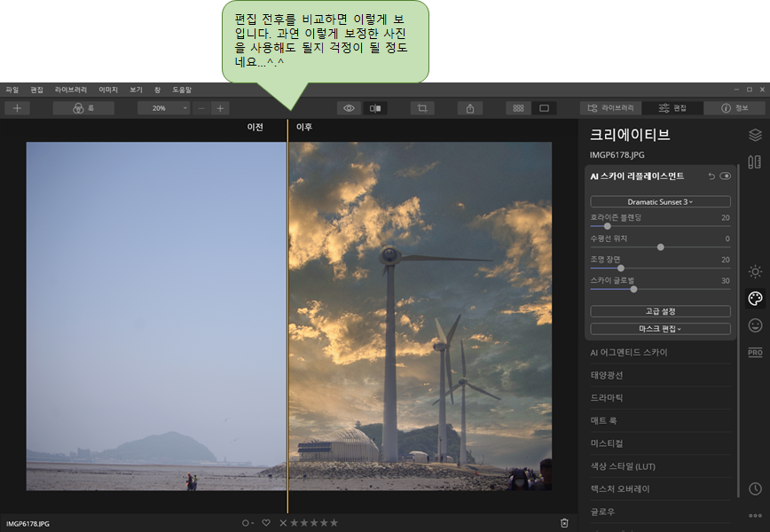770x532 pixels.
Task: Select the Essentials sun icon
Action: click(755, 271)
